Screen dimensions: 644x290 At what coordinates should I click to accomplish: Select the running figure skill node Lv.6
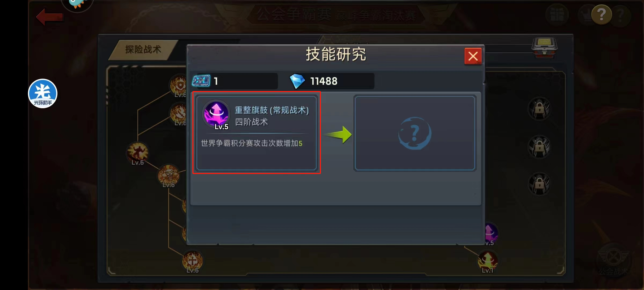pyautogui.click(x=137, y=153)
